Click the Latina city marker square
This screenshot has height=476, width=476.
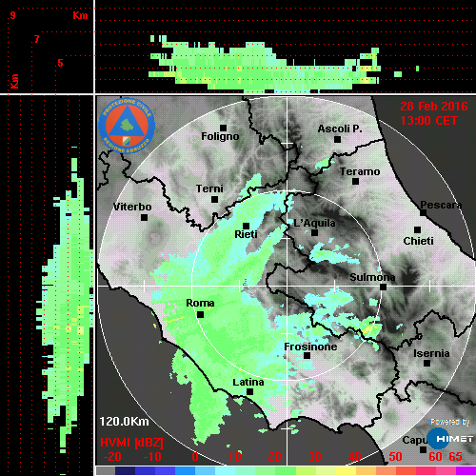(x=249, y=391)
